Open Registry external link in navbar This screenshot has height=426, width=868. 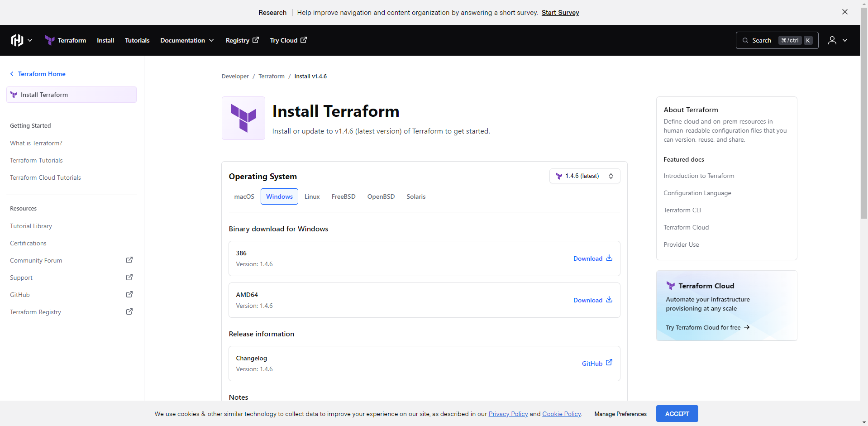pos(242,40)
